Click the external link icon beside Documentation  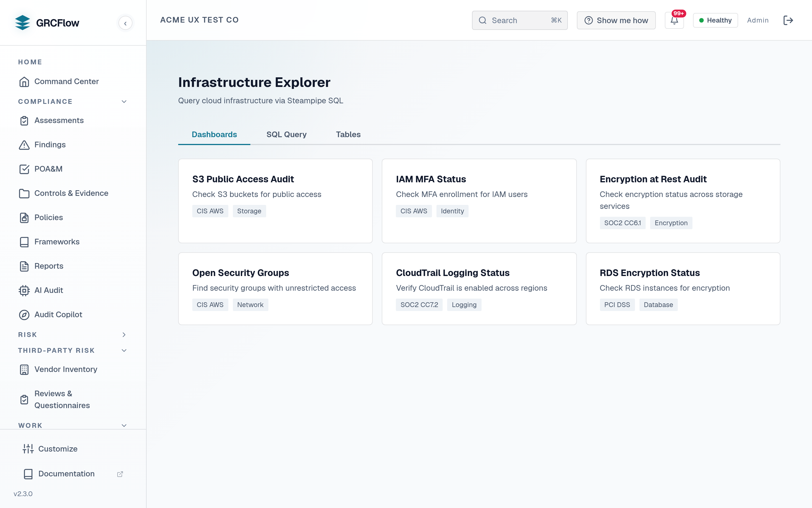pyautogui.click(x=120, y=474)
